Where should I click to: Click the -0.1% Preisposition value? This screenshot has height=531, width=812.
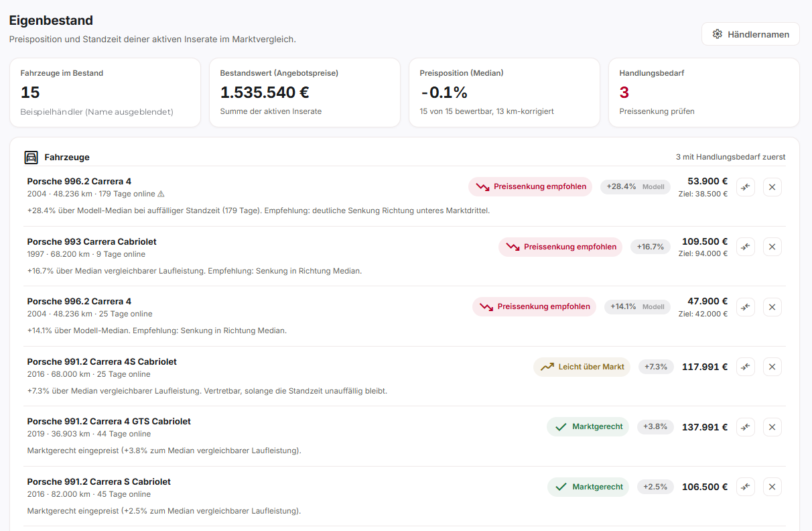pos(444,93)
